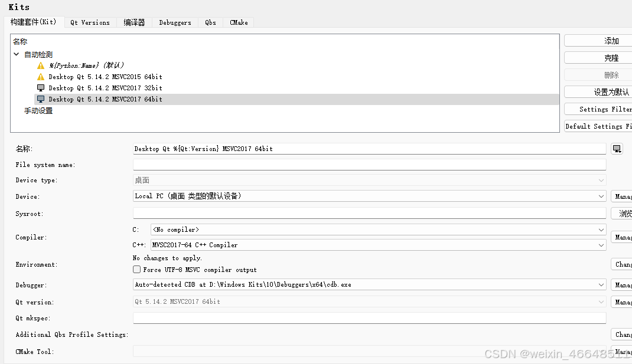Click monitor icon beside MSVC2017 32bit kit

[x=40, y=88]
